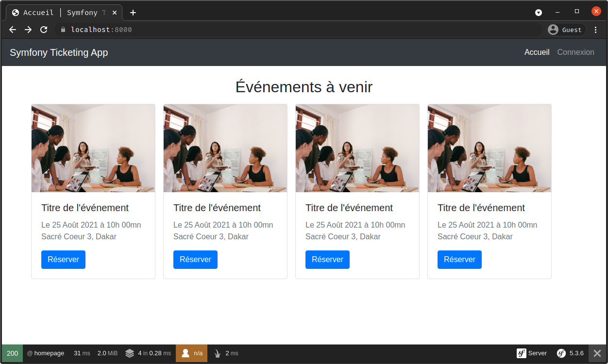
Task: Click the 200 status code badge
Action: point(12,353)
